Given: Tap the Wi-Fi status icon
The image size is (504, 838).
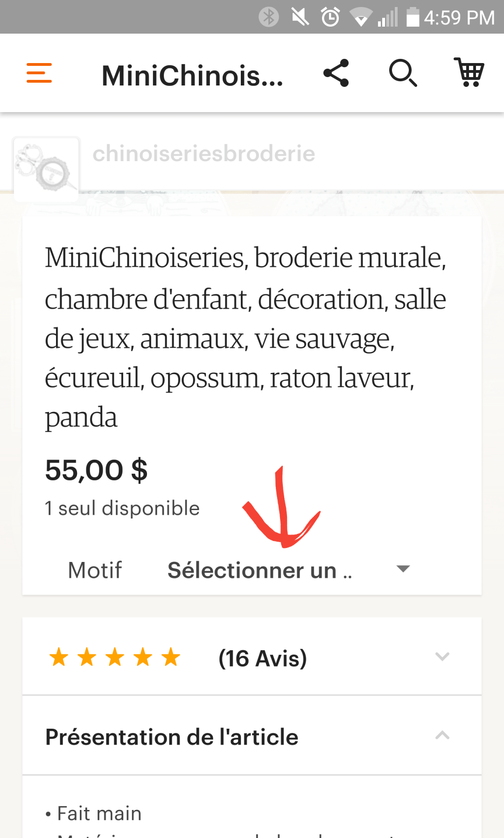Looking at the screenshot, I should (361, 17).
